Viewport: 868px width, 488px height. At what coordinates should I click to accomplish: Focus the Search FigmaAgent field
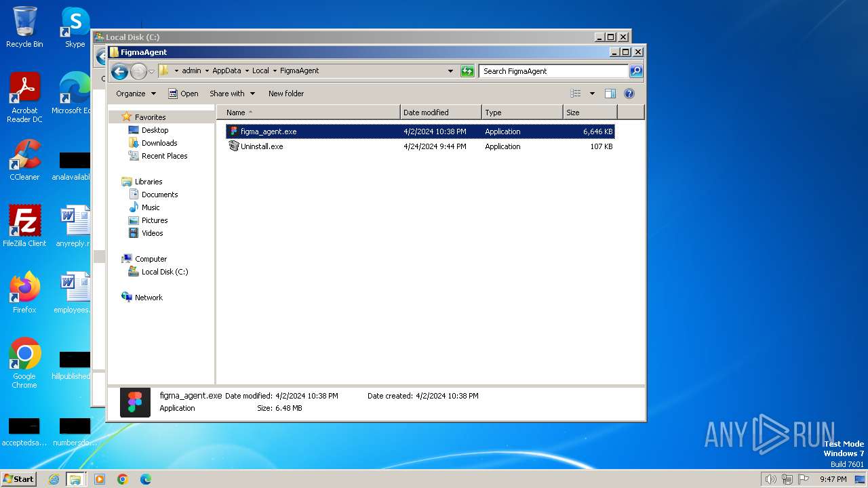553,70
